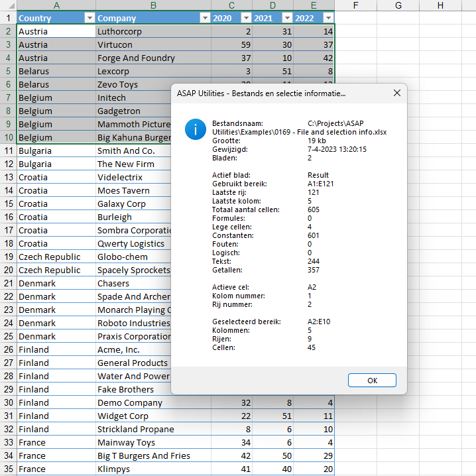Select row 1 header
Image resolution: width=476 pixels, height=476 pixels.
coord(8,18)
